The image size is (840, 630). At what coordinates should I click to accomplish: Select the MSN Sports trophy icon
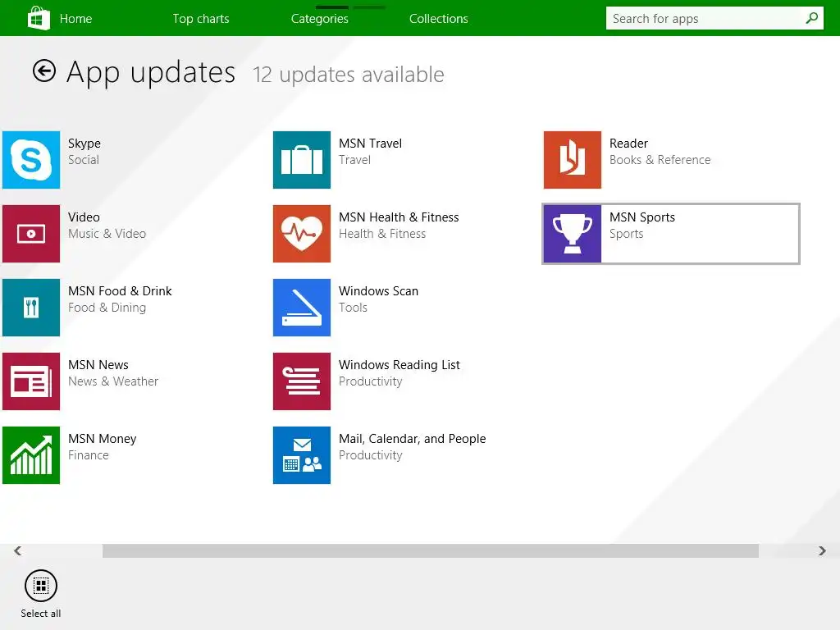(572, 234)
